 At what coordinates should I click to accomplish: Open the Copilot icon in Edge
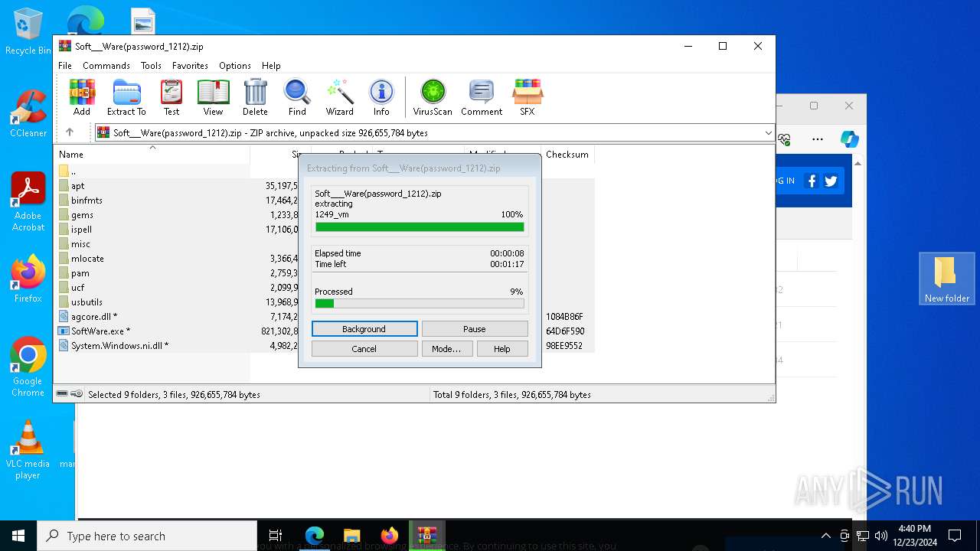[x=849, y=139]
